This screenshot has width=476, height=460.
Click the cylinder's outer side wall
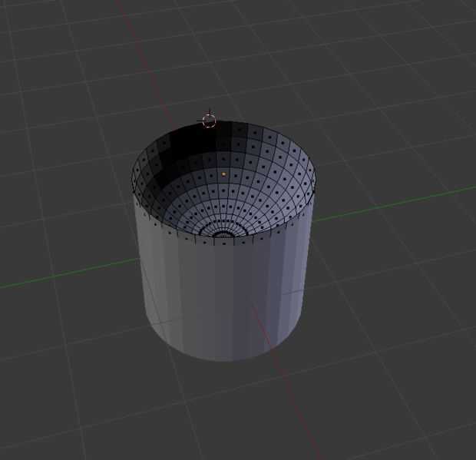[224, 293]
